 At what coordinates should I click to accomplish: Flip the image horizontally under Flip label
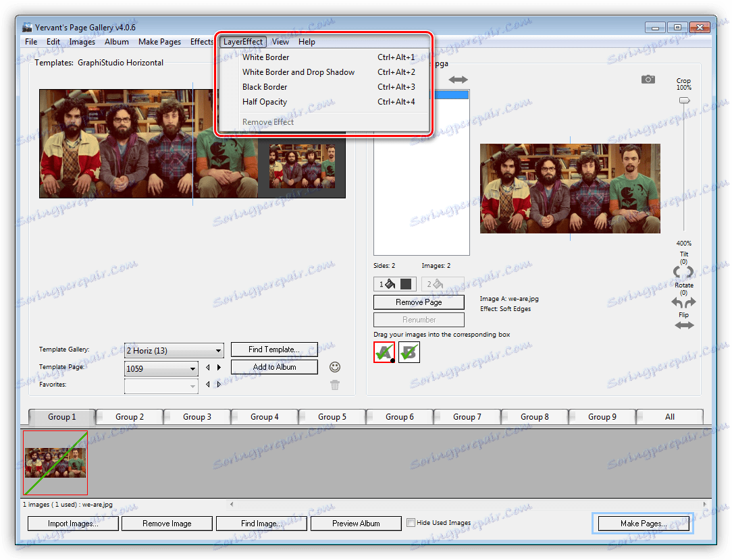[x=684, y=325]
